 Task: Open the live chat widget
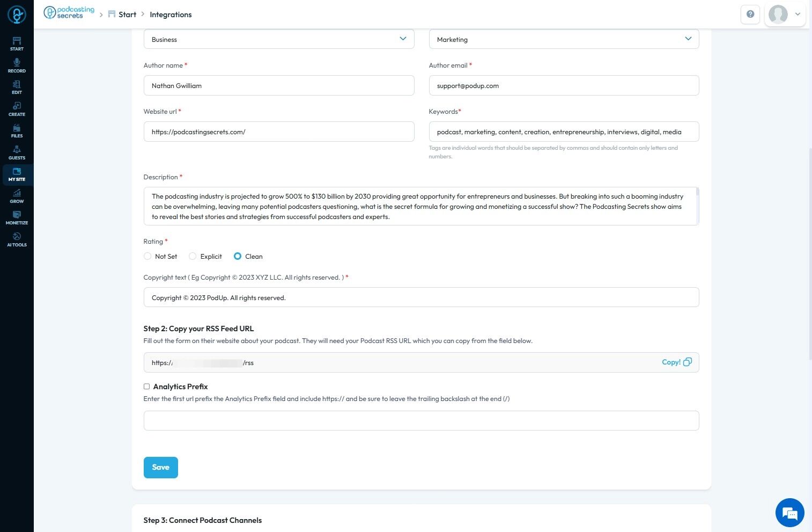tap(789, 513)
